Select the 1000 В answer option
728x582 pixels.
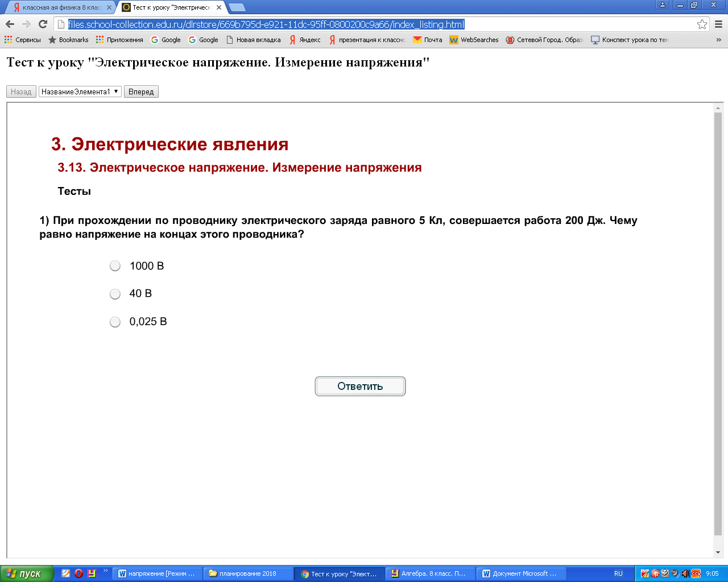click(x=115, y=266)
